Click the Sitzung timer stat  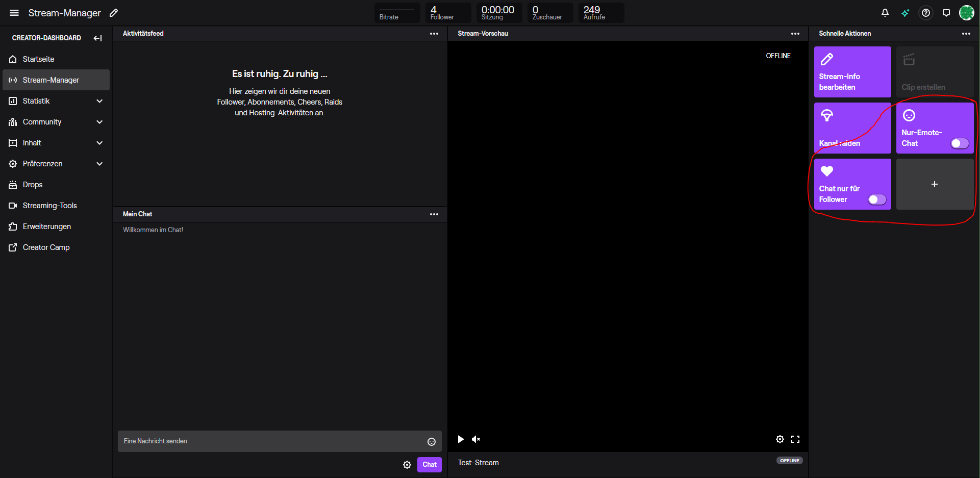[499, 13]
